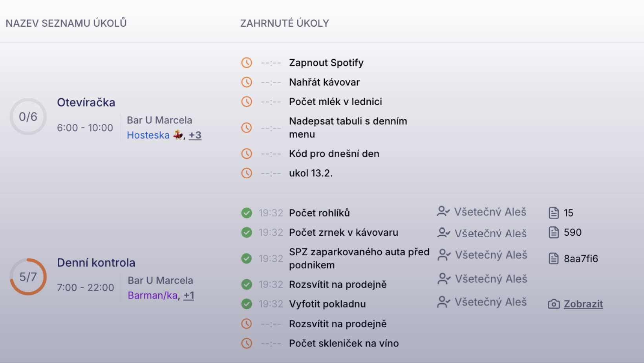This screenshot has width=644, height=363.
Task: Expand the +1 roles link under Denní kontrola
Action: coord(189,295)
